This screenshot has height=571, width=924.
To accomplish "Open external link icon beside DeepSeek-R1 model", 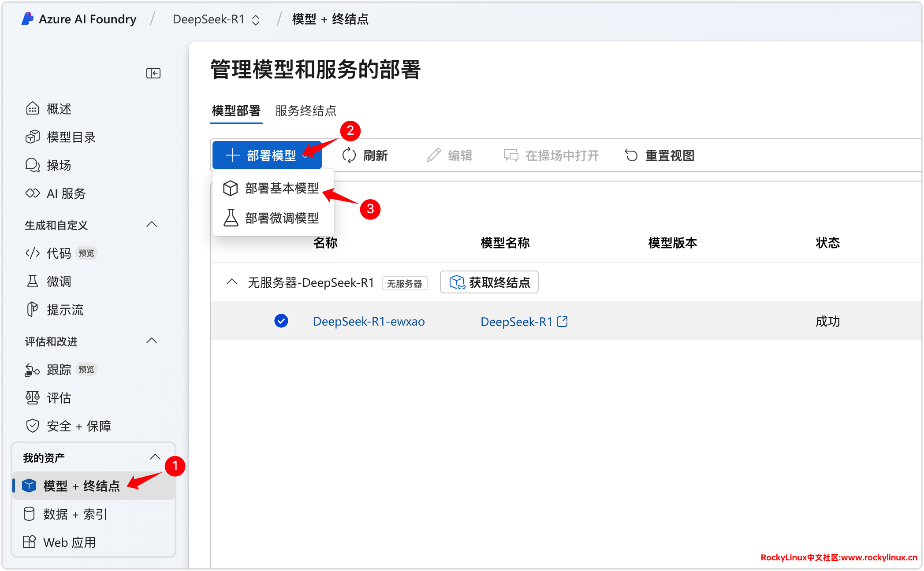I will (x=562, y=322).
